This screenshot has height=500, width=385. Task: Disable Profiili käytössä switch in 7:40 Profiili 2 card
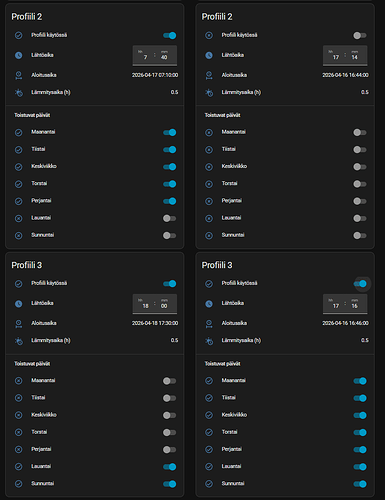(170, 35)
